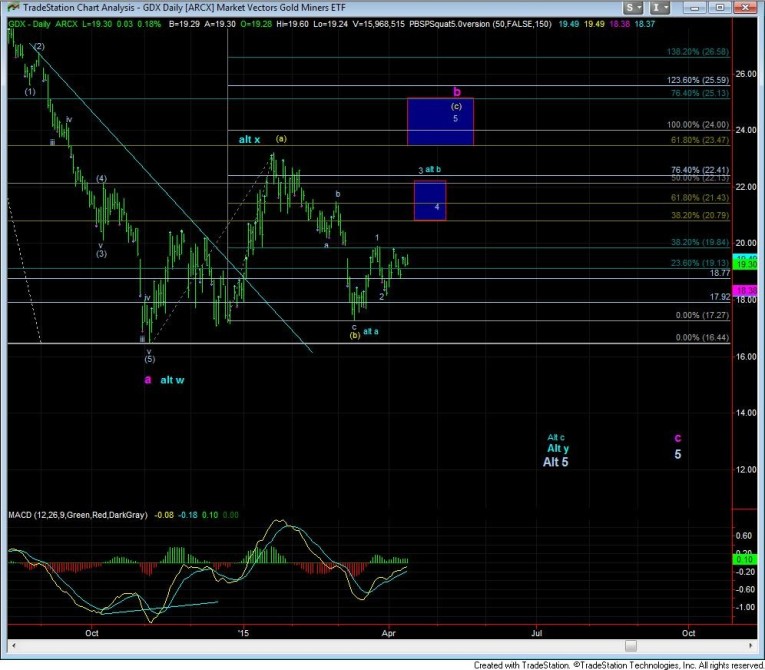Minimize the Chart Analysis window

695,7
